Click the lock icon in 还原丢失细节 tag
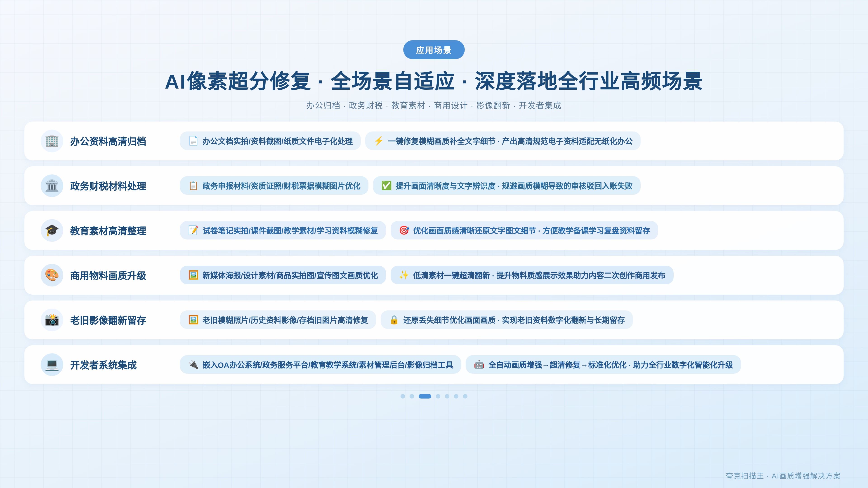Screen dimensions: 868x488 (x=394, y=320)
